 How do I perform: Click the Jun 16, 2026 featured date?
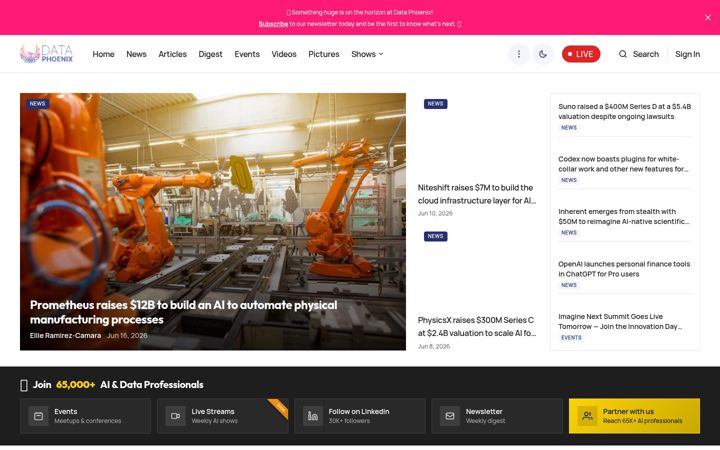click(127, 336)
